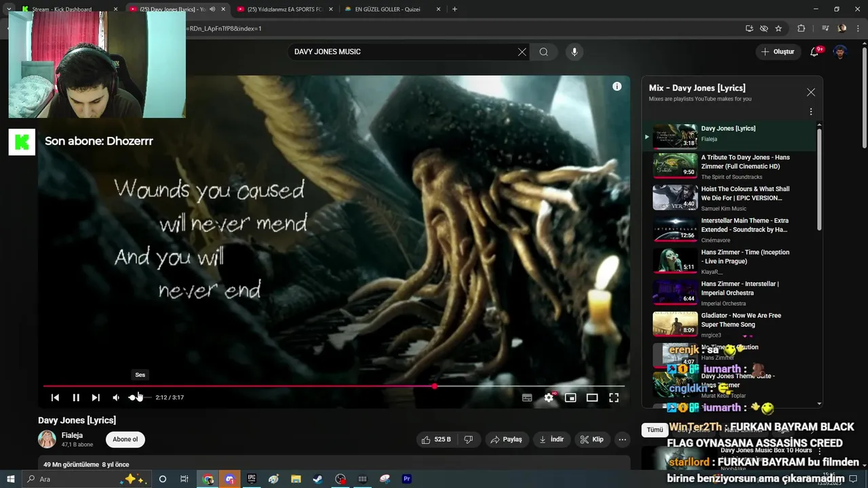Image resolution: width=868 pixels, height=488 pixels.
Task: Clear the YouTube search text
Action: [x=522, y=52]
